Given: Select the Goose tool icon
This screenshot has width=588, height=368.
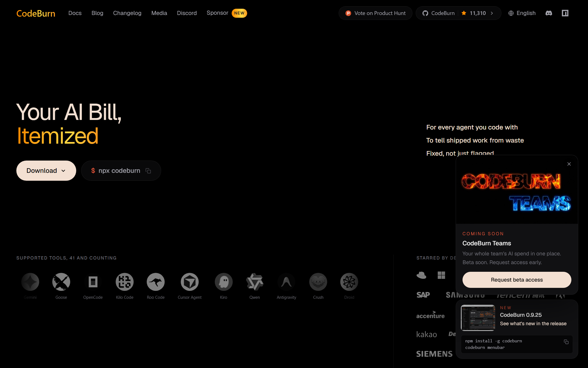Looking at the screenshot, I should pyautogui.click(x=61, y=282).
